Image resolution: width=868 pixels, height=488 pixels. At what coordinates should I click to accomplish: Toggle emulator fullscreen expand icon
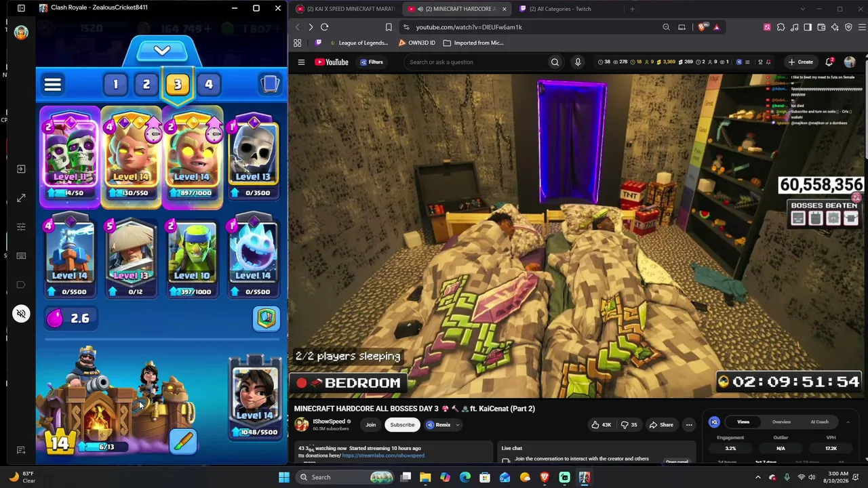coord(21,198)
